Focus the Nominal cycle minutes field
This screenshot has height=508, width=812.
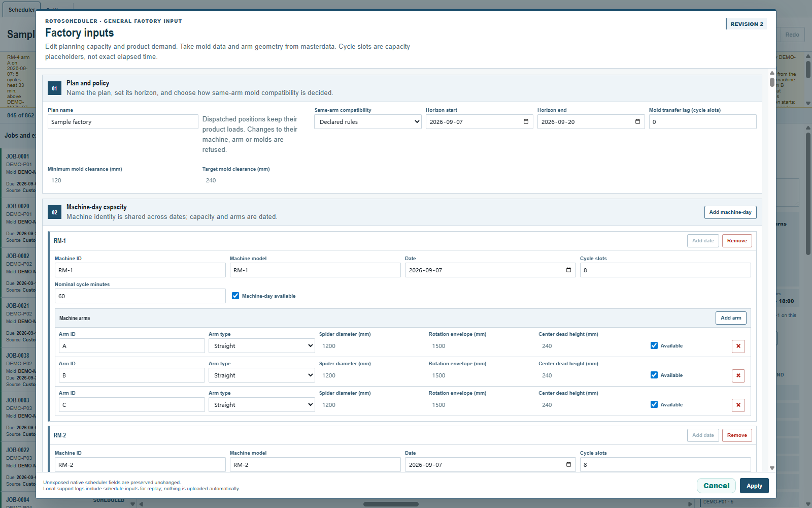tap(140, 296)
